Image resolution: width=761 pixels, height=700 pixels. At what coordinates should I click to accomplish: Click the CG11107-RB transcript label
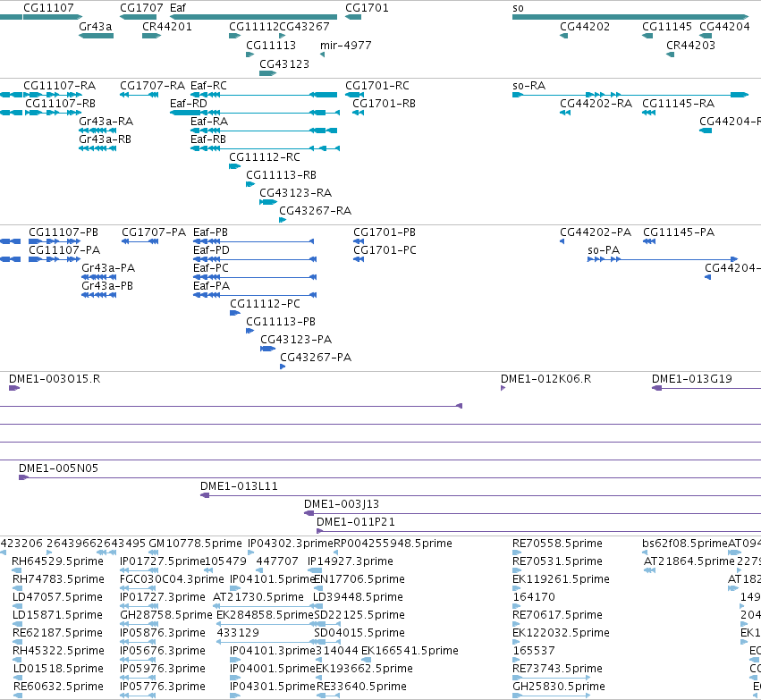(60, 104)
